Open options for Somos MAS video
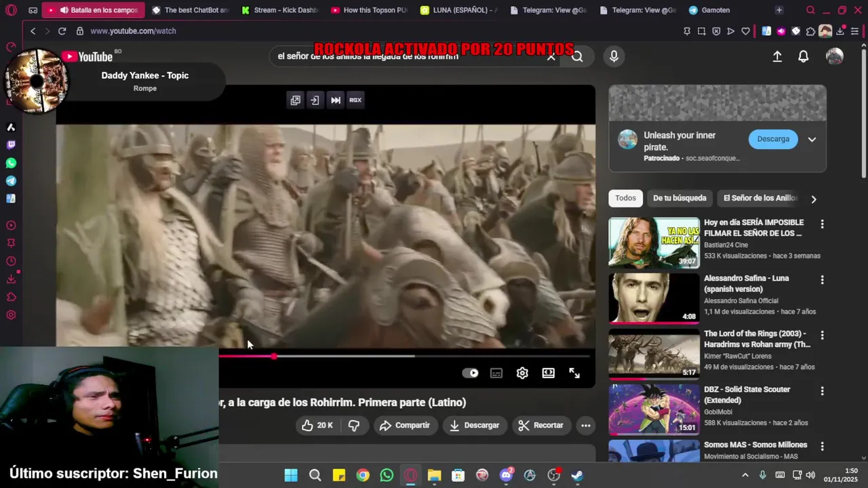 point(822,446)
